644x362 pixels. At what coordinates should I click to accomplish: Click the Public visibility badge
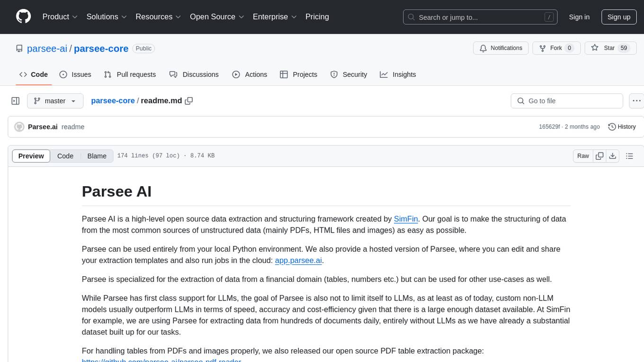coord(143,48)
